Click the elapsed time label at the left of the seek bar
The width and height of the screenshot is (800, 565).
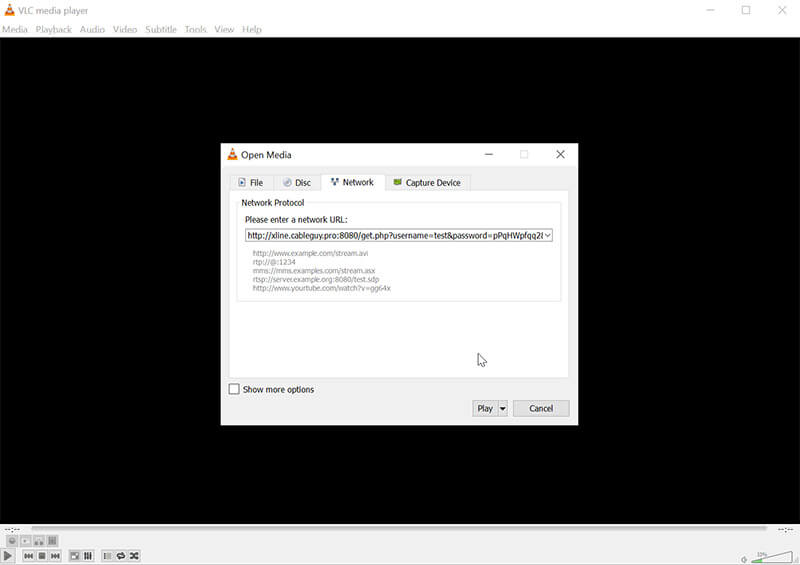point(13,530)
